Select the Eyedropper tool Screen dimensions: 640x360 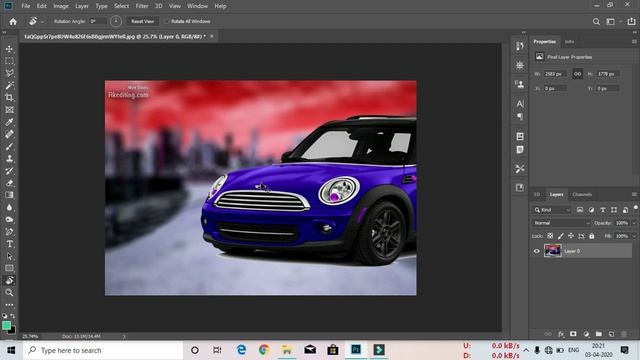coord(9,122)
